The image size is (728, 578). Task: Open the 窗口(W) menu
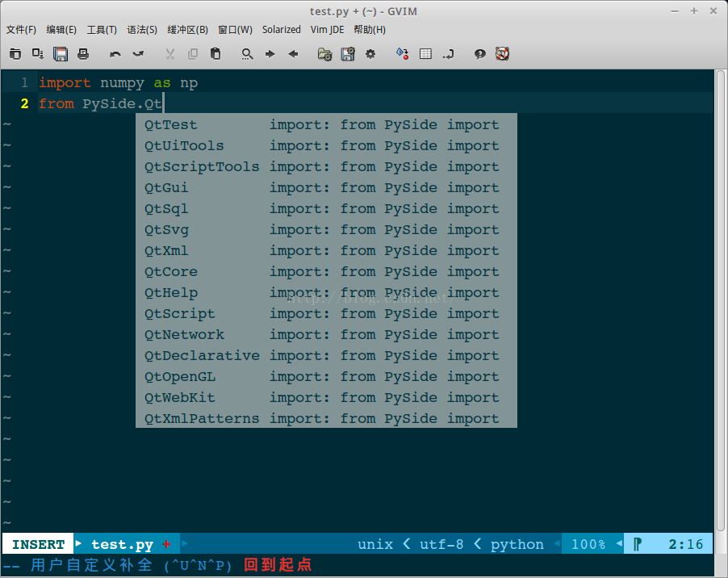point(236,30)
